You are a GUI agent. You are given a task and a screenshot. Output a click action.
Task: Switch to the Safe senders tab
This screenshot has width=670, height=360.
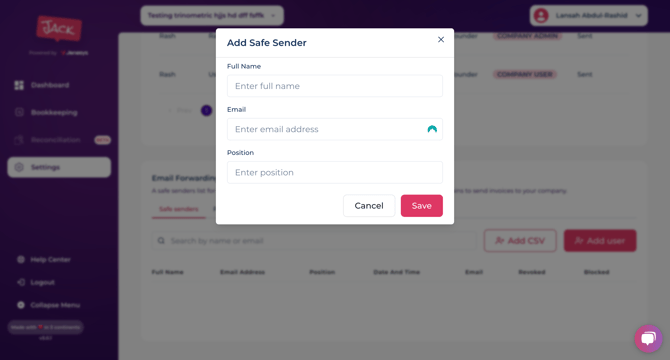[179, 209]
